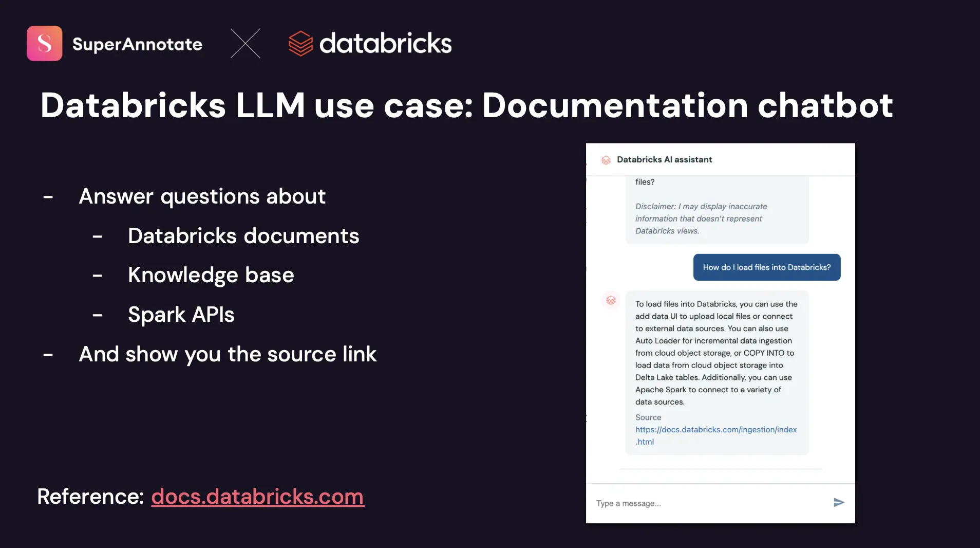Click the 'Source' label in the answer

648,417
